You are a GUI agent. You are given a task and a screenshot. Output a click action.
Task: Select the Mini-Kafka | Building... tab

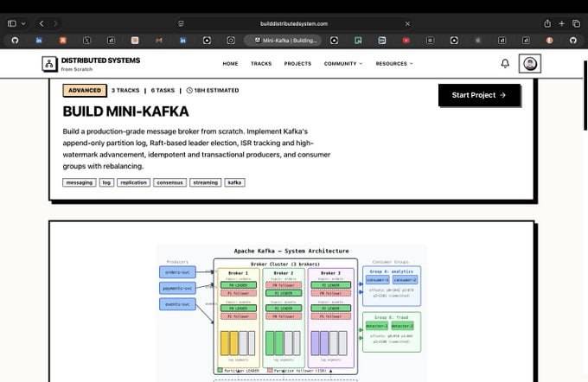coord(283,40)
